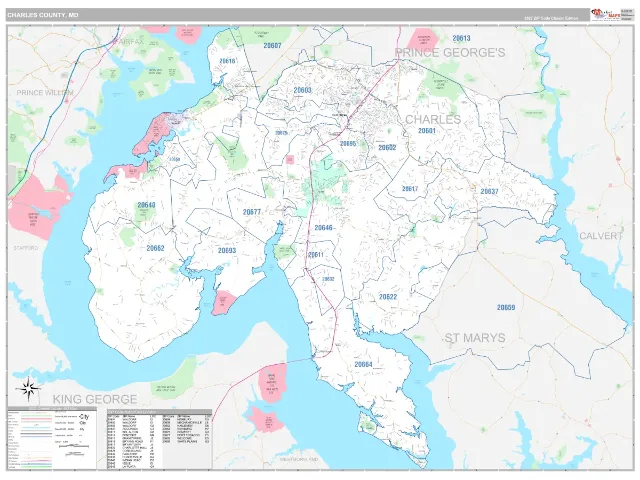The width and height of the screenshot is (640, 480).
Task: Click the STAFFORD county label
Action: click(26, 248)
